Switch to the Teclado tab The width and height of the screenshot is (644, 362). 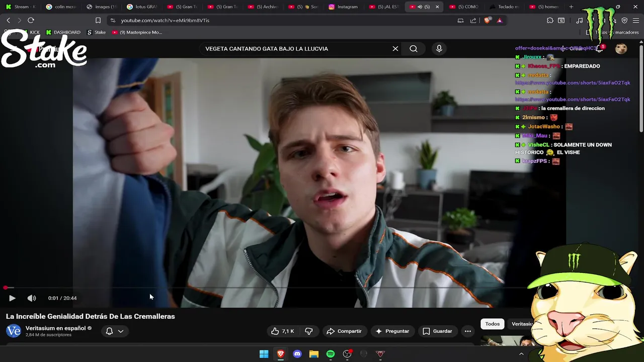pyautogui.click(x=504, y=7)
